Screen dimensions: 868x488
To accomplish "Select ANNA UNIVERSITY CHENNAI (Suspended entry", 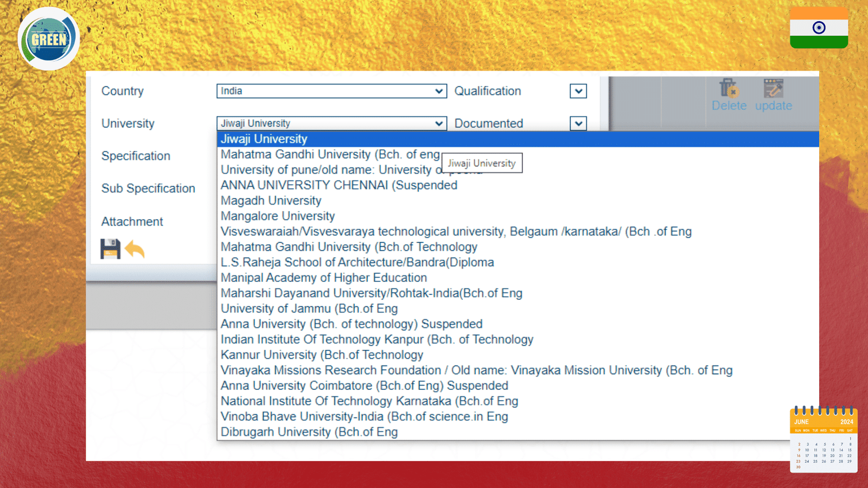I will 339,185.
